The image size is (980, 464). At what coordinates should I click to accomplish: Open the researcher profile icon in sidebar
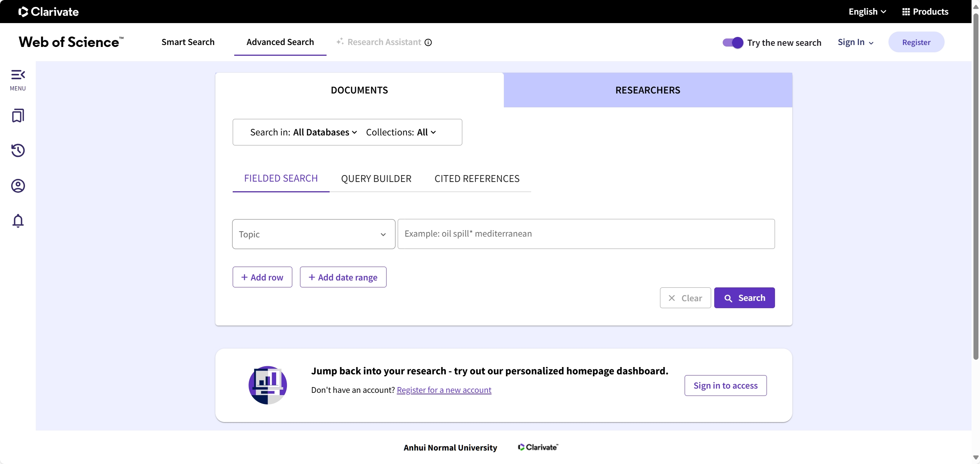pos(18,186)
